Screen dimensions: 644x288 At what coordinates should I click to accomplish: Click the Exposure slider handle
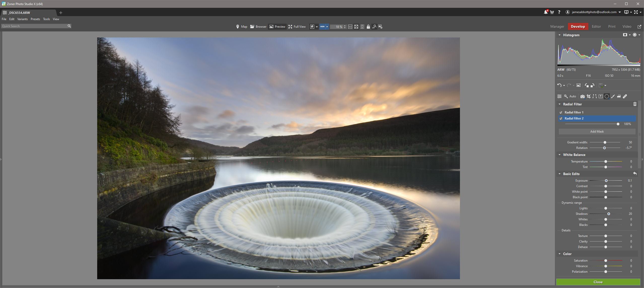click(x=606, y=181)
